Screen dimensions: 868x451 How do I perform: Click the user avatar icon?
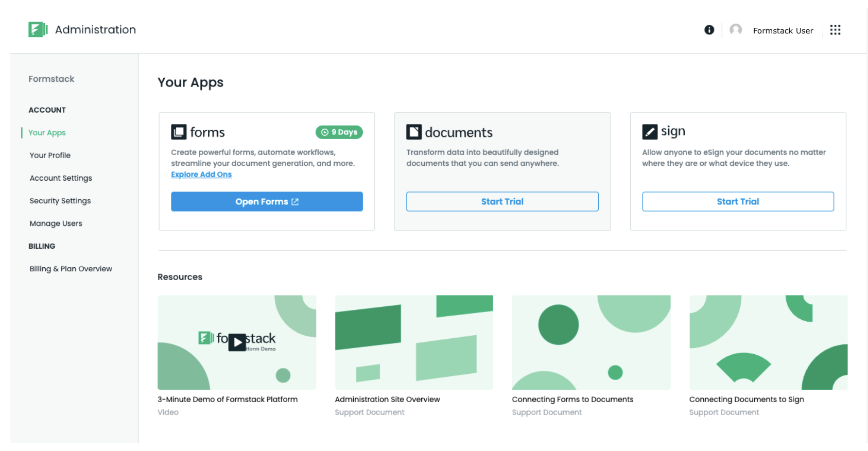[736, 30]
